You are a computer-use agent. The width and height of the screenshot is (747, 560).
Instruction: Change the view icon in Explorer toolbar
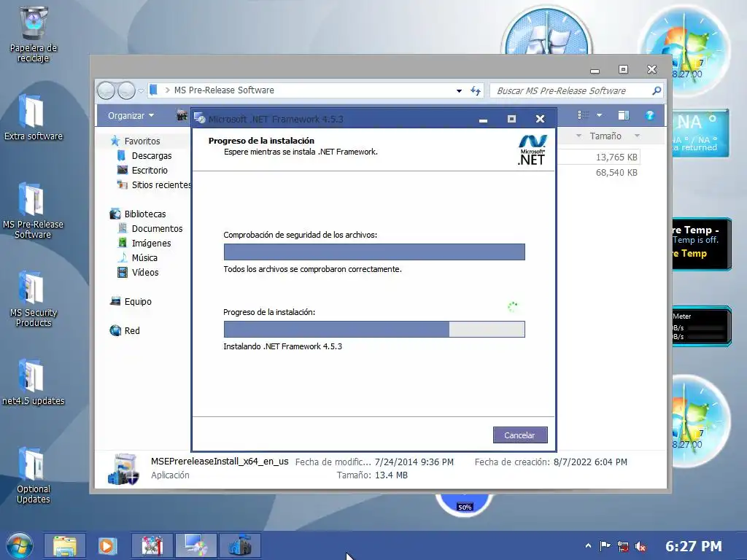coord(584,115)
